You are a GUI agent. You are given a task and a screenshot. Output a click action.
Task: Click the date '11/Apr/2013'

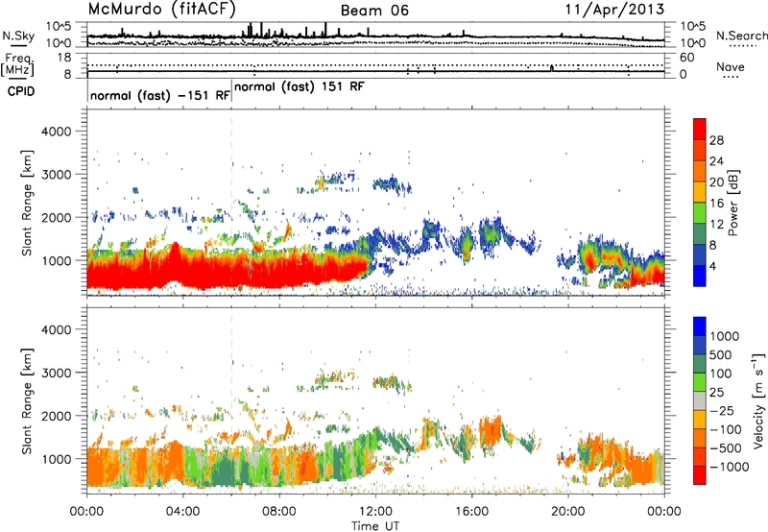point(615,10)
